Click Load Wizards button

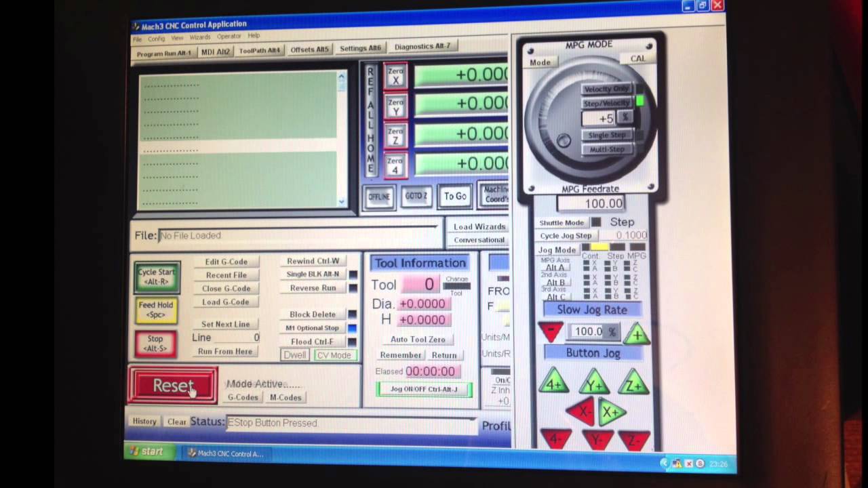tap(479, 227)
